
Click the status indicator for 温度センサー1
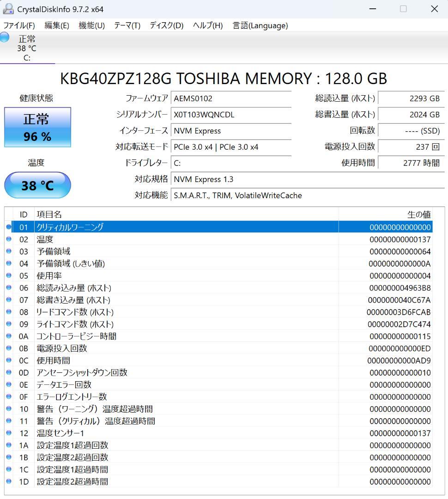[x=8, y=433]
